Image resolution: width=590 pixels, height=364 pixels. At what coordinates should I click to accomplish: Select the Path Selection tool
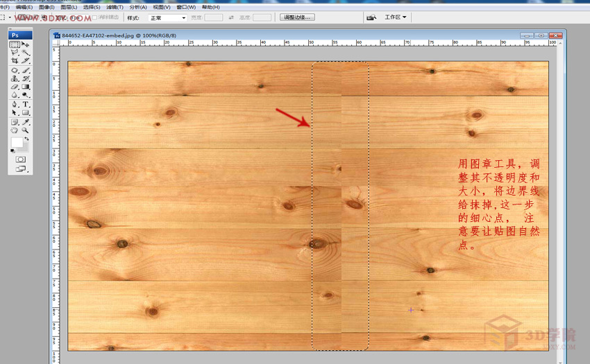pyautogui.click(x=15, y=113)
